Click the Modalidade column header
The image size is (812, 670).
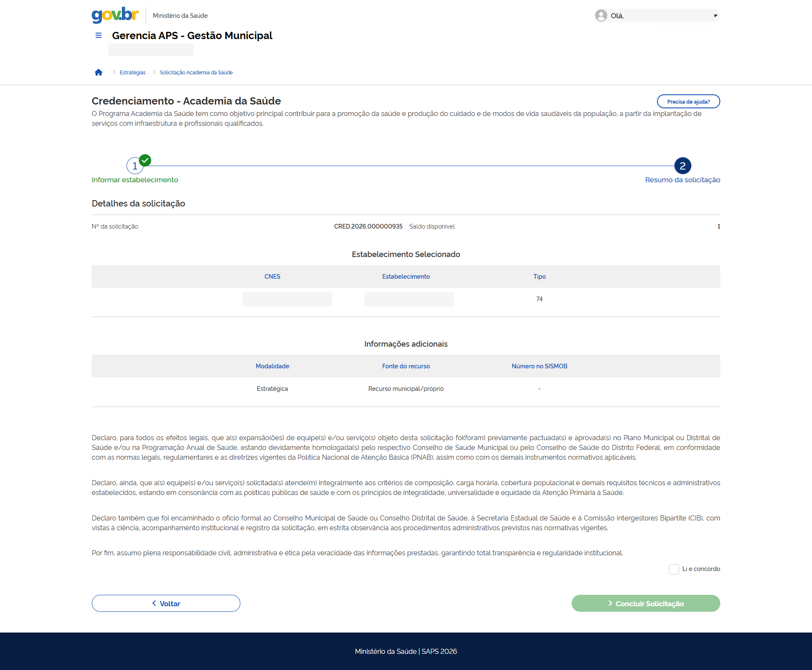[x=272, y=366]
